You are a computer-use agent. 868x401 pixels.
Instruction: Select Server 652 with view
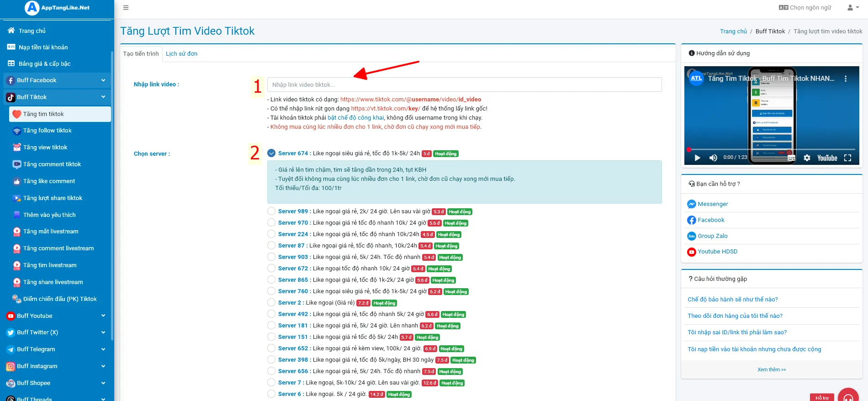tap(271, 348)
